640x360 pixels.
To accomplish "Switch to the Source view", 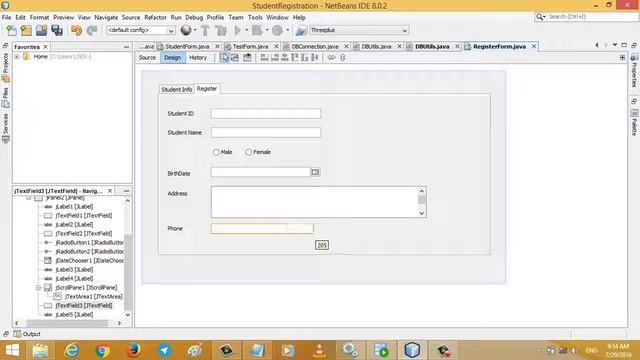I will [147, 58].
